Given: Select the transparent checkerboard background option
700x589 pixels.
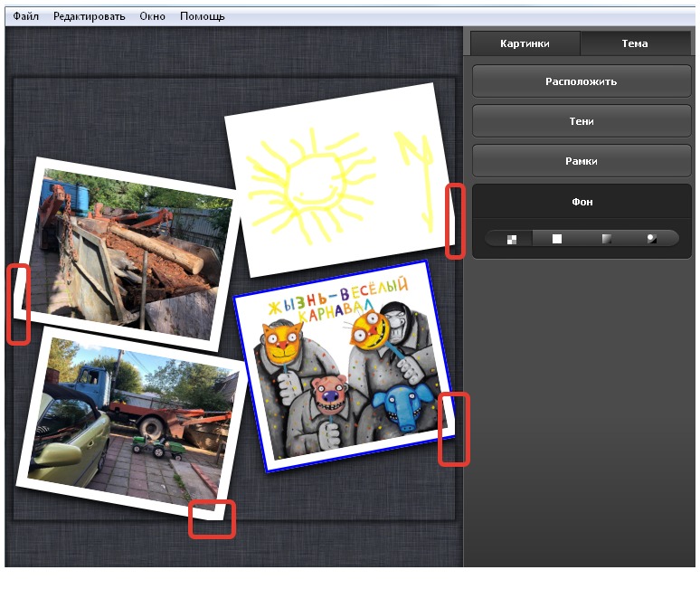Looking at the screenshot, I should coord(512,239).
